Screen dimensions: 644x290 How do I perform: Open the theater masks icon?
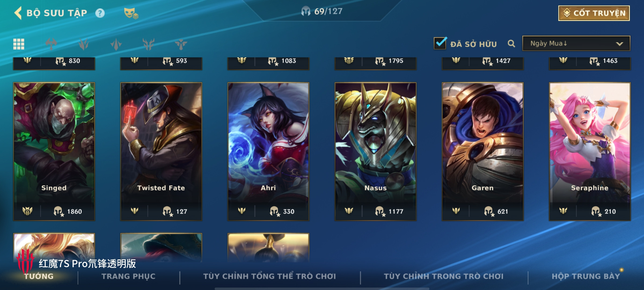pyautogui.click(x=131, y=13)
